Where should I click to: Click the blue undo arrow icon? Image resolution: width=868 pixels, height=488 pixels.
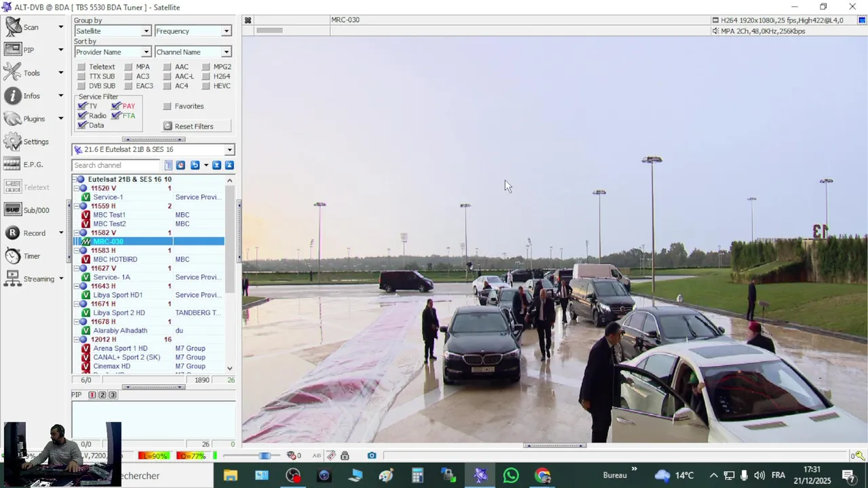[195, 165]
